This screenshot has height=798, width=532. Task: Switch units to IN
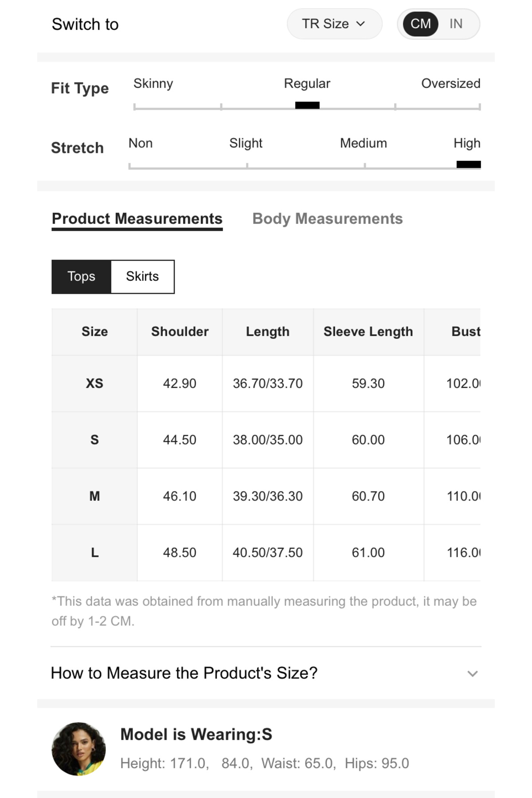coord(456,24)
